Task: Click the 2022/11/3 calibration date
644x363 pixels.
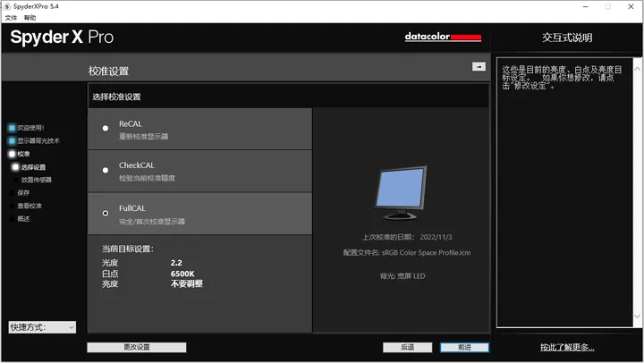Action: point(436,237)
